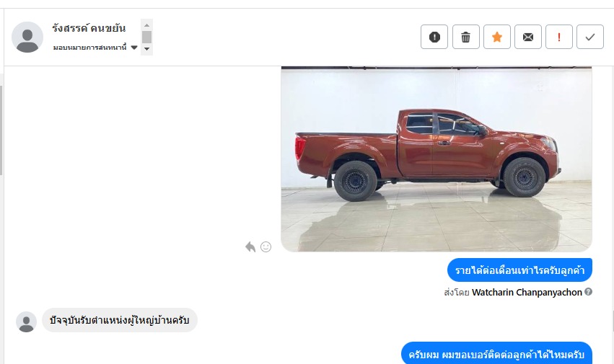614x364 pixels.
Task: Add emoji reaction to the truck photo
Action: [266, 247]
